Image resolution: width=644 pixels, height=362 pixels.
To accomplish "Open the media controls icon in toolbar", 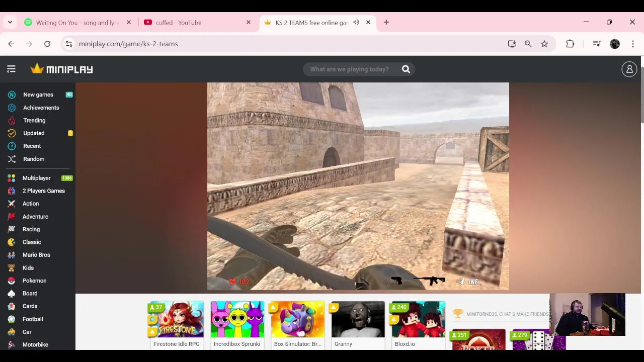I will pyautogui.click(x=597, y=44).
